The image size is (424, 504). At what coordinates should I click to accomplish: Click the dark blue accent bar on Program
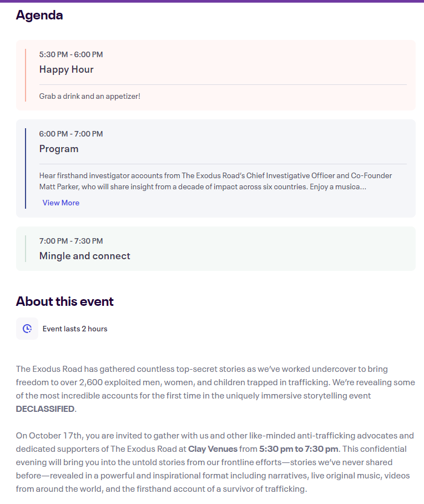click(x=25, y=168)
